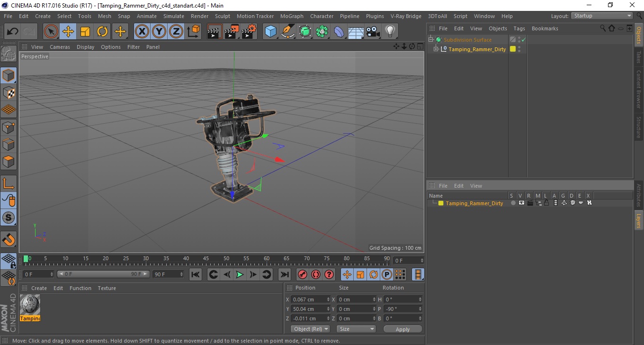Open the Spline pen tool
This screenshot has height=345, width=644.
click(x=288, y=32)
